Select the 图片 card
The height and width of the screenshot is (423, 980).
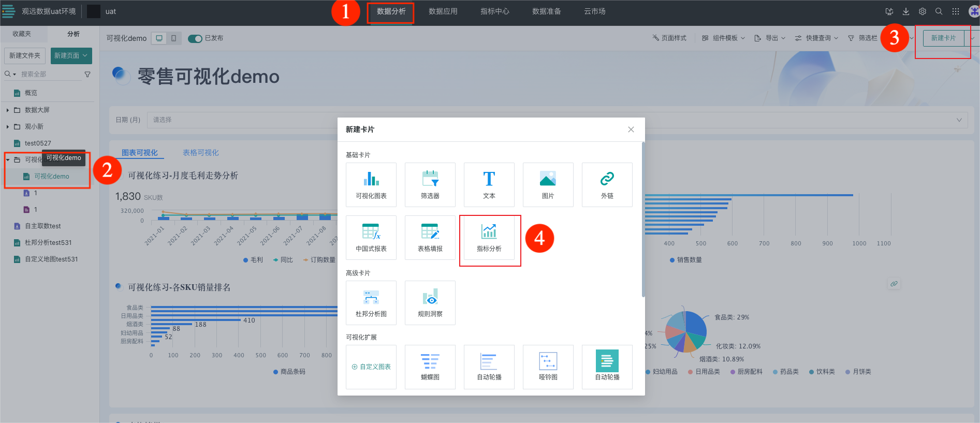pyautogui.click(x=548, y=185)
